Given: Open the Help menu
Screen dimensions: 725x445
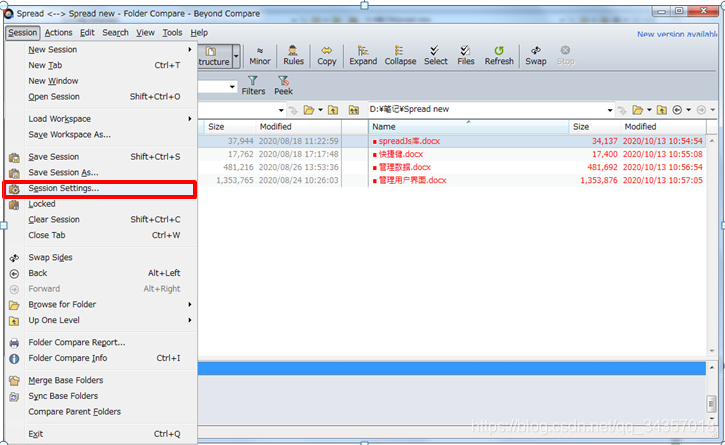Looking at the screenshot, I should point(199,33).
